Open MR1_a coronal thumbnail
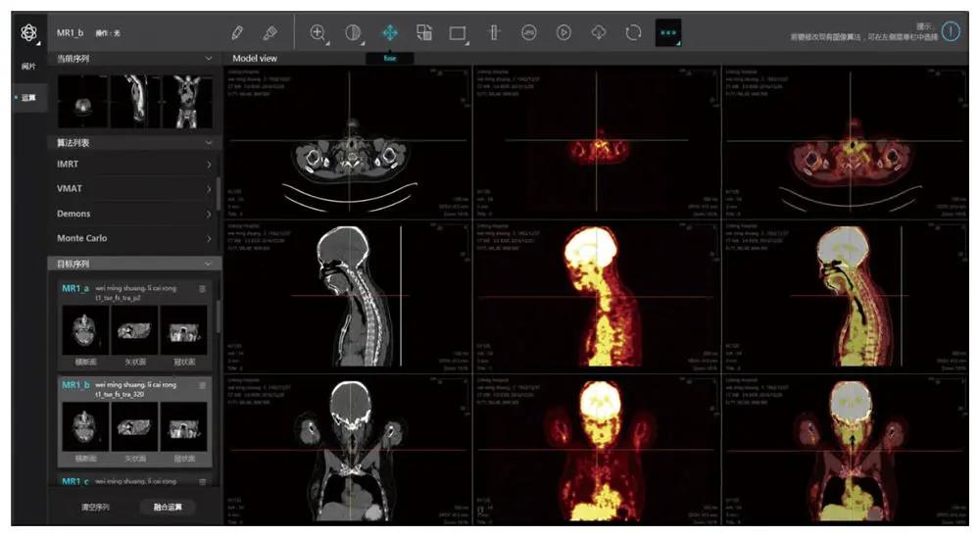Viewport: 980px width, 537px height. click(184, 330)
